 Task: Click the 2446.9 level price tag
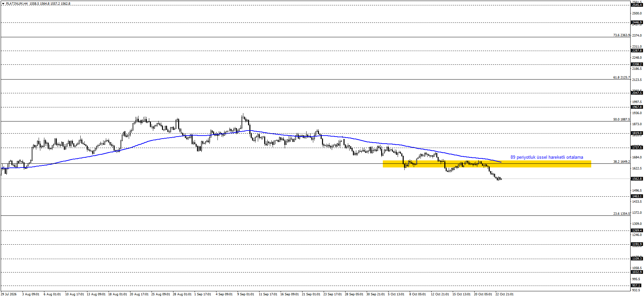[x=637, y=22]
